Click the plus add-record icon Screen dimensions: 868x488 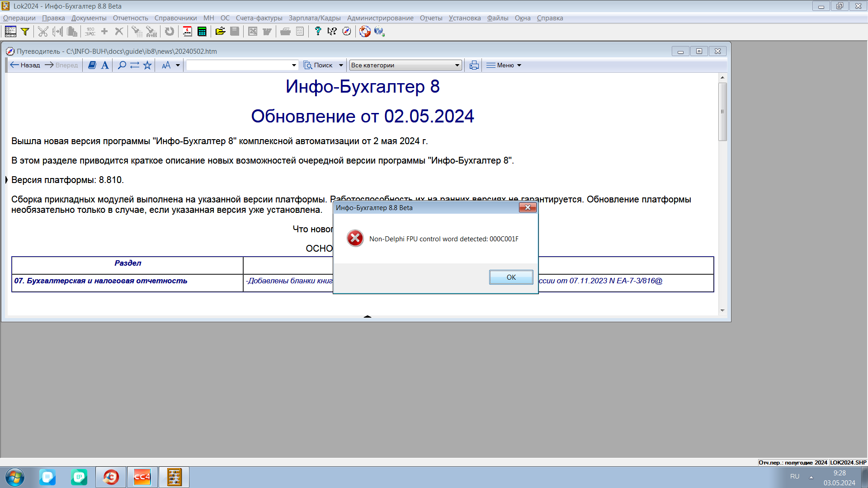[x=104, y=31]
